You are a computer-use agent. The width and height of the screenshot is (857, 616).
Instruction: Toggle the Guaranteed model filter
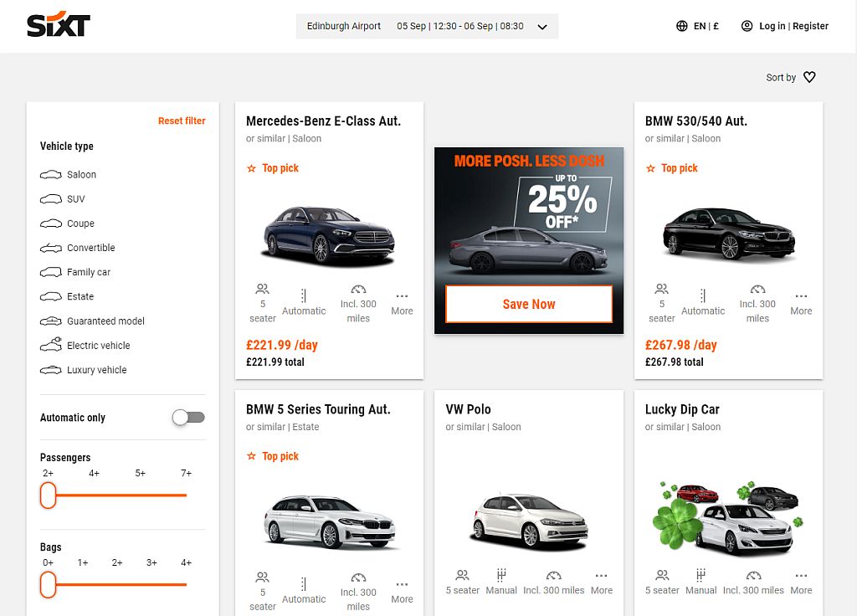coord(49,321)
